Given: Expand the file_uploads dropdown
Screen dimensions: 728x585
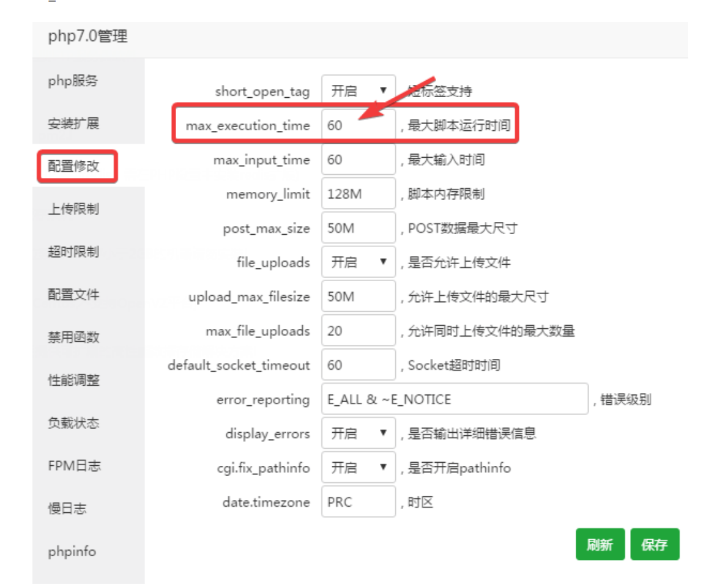Looking at the screenshot, I should (358, 263).
